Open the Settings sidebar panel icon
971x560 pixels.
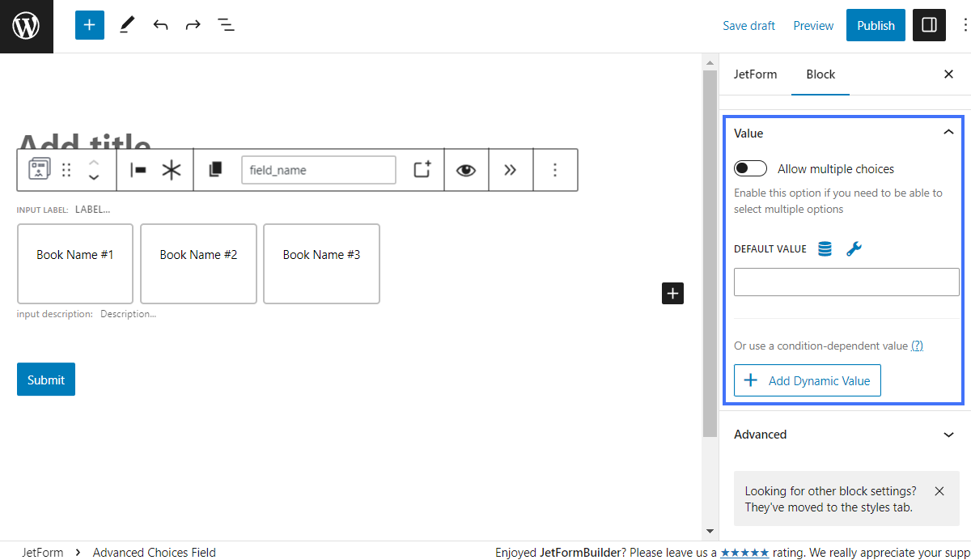coord(928,25)
